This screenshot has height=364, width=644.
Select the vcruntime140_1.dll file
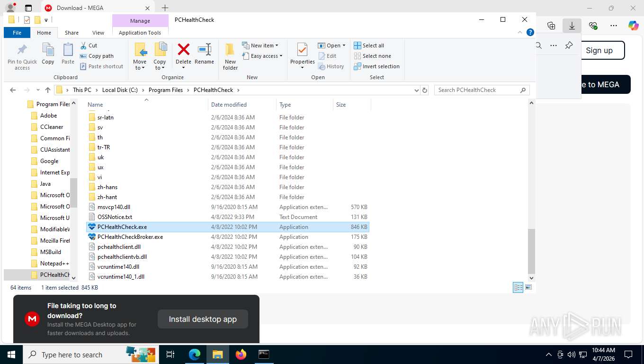228,277
